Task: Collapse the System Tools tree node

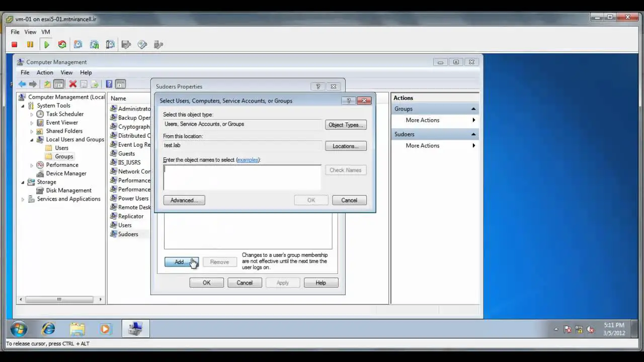Action: tap(23, 106)
